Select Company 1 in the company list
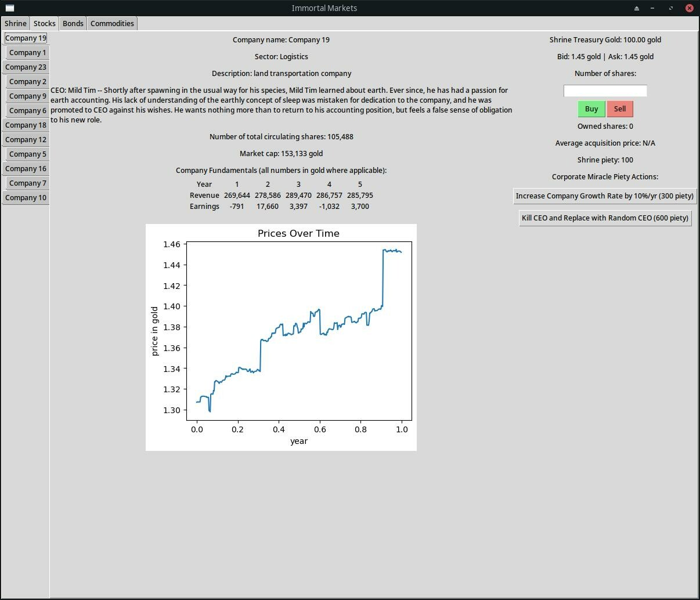The height and width of the screenshot is (600, 700). (x=27, y=52)
